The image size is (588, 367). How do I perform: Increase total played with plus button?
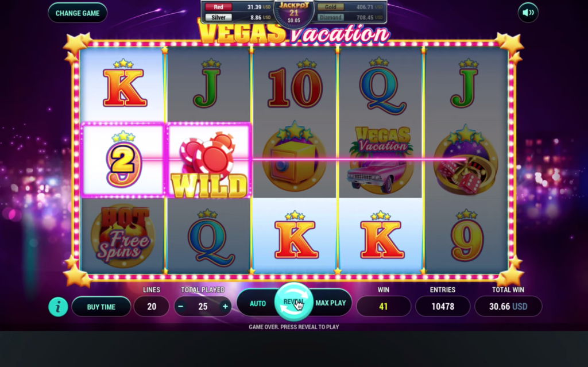[225, 307]
